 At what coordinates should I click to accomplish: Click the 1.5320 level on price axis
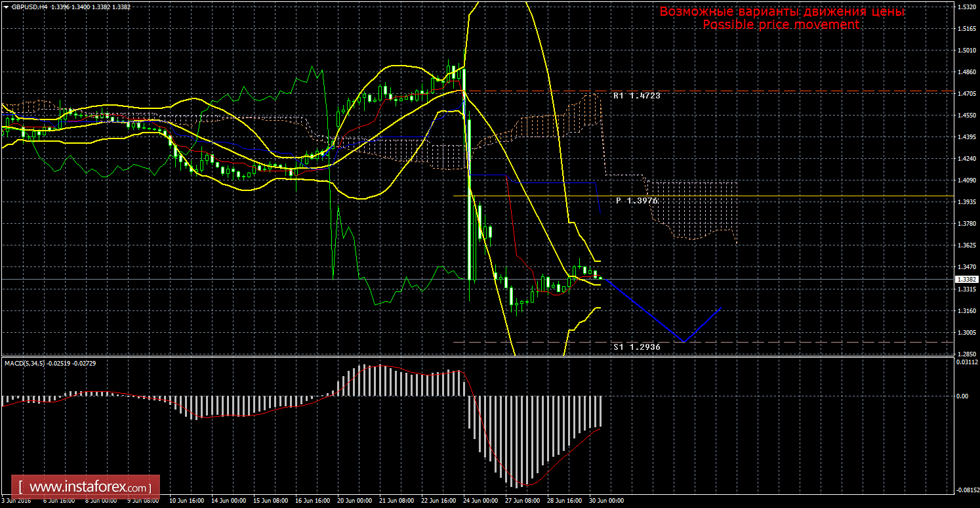[966, 7]
